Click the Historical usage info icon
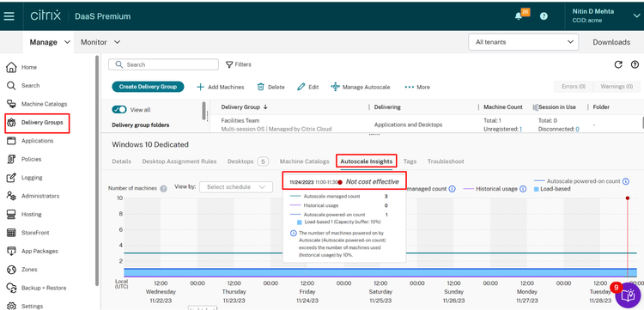Viewport: 644px width, 310px height. (523, 189)
